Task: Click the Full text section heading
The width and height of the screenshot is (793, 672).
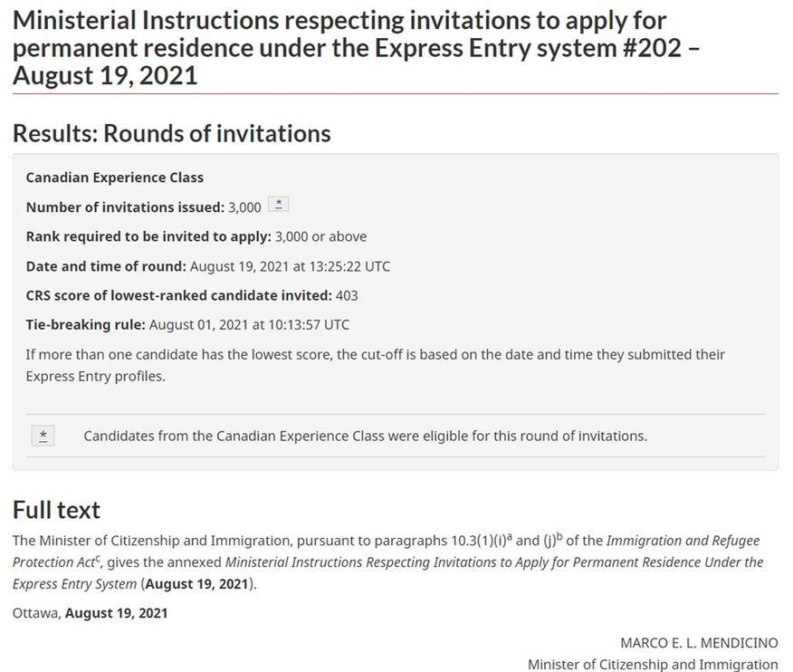Action: click(x=57, y=510)
